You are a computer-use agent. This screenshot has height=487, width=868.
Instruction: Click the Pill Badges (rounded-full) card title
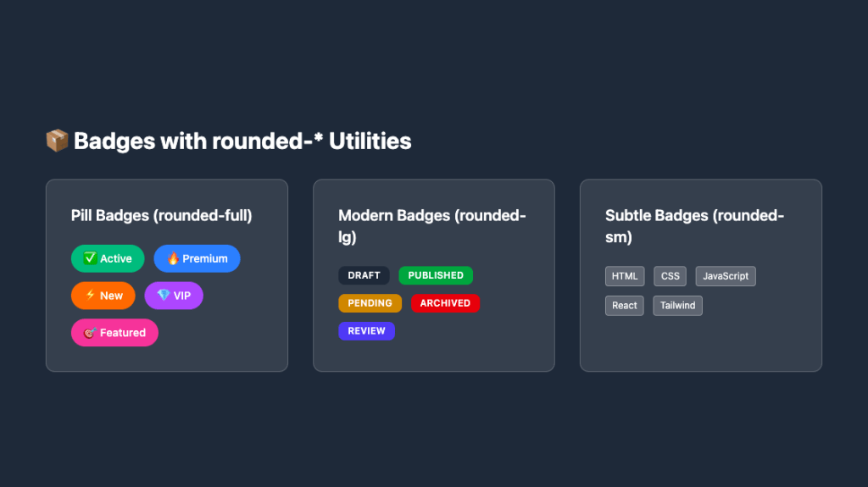[162, 215]
